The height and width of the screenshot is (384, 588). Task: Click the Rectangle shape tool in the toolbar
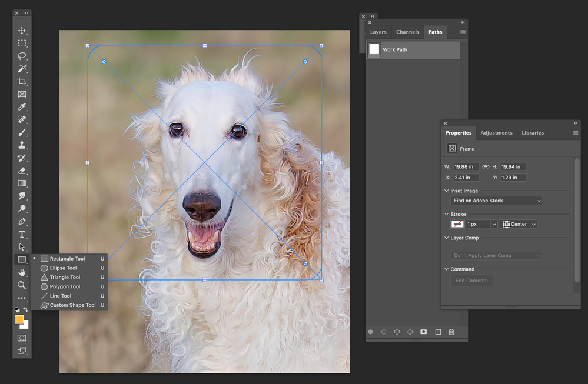(x=22, y=259)
